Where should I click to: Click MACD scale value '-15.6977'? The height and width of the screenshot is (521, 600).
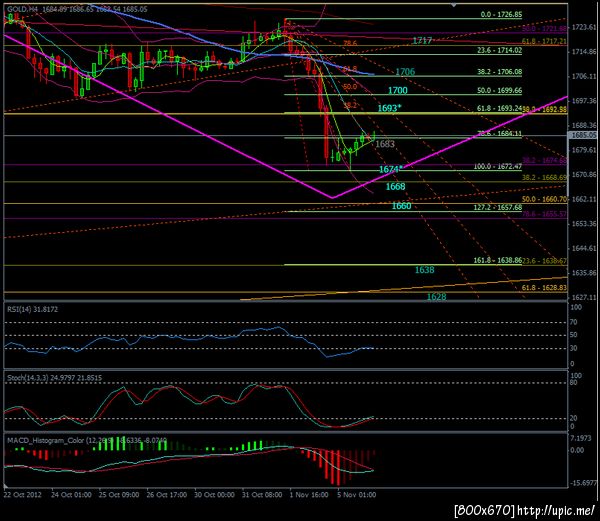584,483
